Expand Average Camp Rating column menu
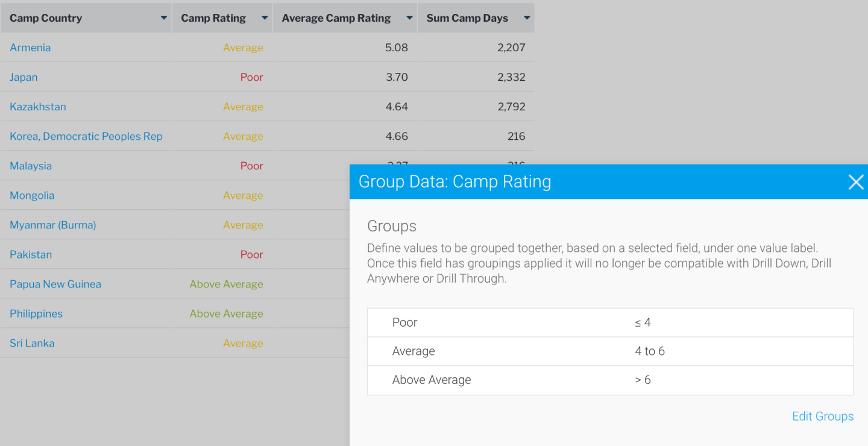 click(x=409, y=18)
